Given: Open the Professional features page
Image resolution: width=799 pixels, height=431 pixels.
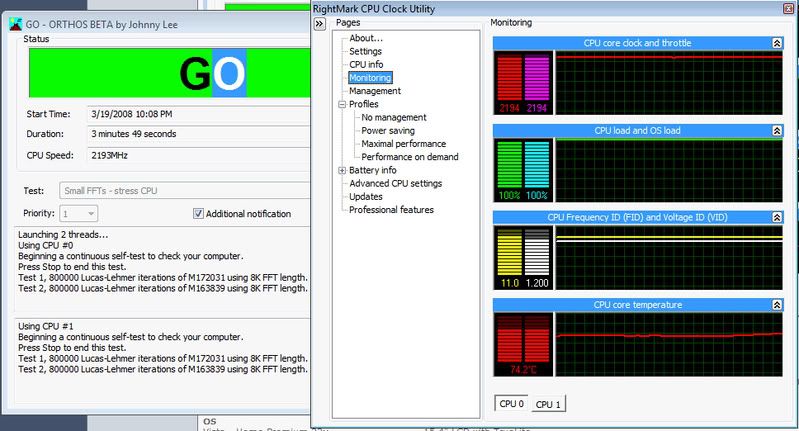Looking at the screenshot, I should point(391,210).
